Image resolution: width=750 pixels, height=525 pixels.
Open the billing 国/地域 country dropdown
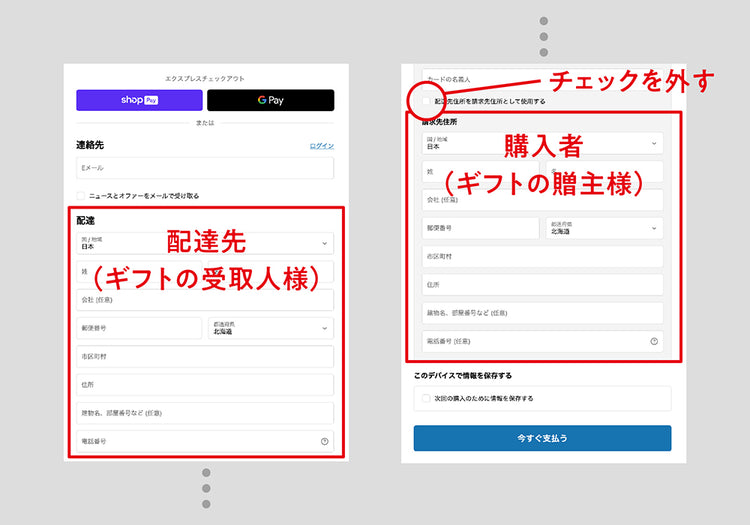[542, 143]
